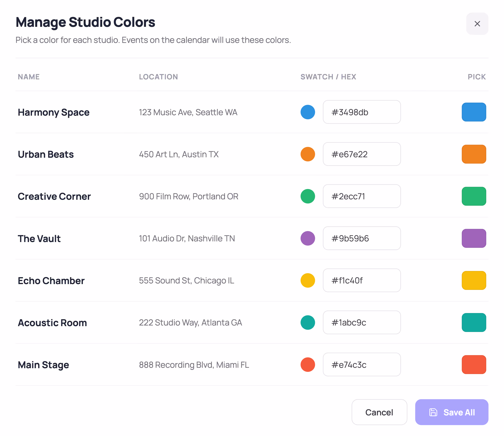The image size is (504, 436).
Task: Click the address 900 Film Row, Portland OR
Action: pyautogui.click(x=189, y=196)
